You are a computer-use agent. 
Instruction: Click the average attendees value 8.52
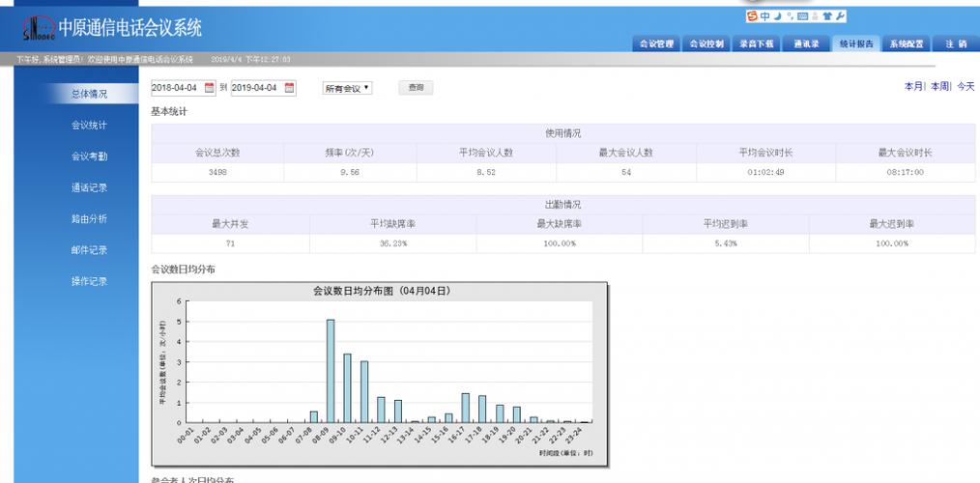click(486, 173)
